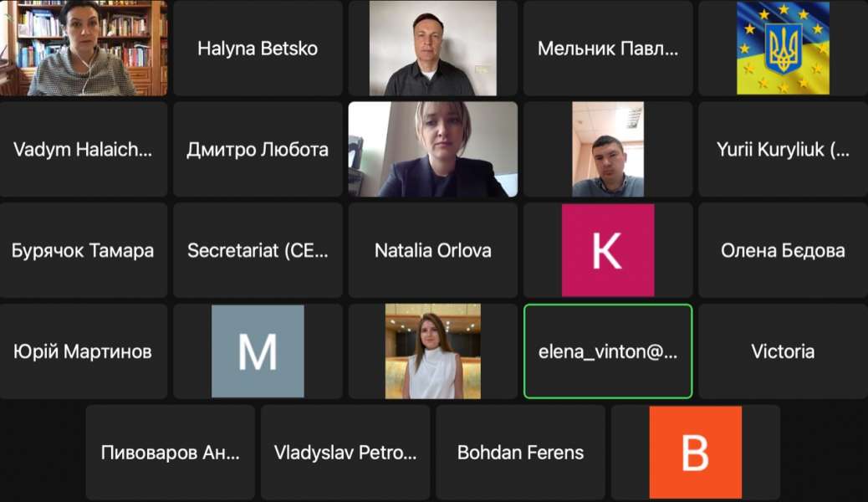
Task: Click the orange B avatar tile
Action: pos(695,452)
